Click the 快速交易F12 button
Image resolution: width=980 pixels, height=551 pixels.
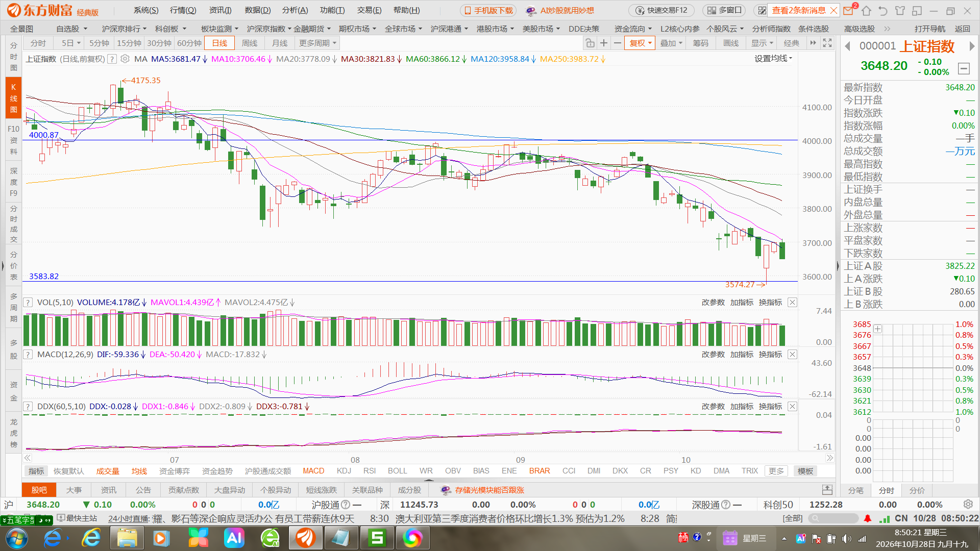(661, 10)
